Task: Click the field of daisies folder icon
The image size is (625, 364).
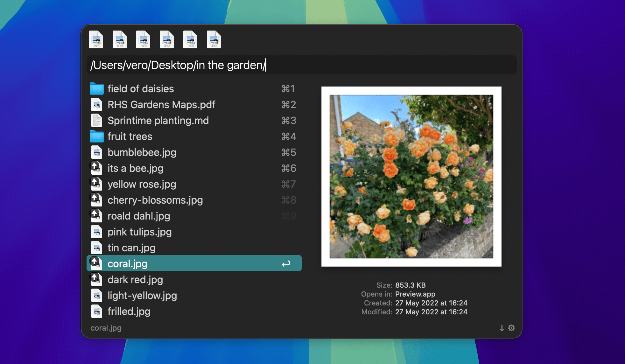Action: [x=96, y=89]
